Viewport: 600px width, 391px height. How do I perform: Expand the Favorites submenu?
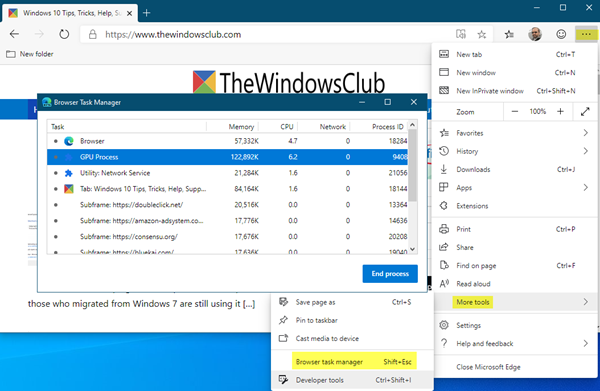514,133
